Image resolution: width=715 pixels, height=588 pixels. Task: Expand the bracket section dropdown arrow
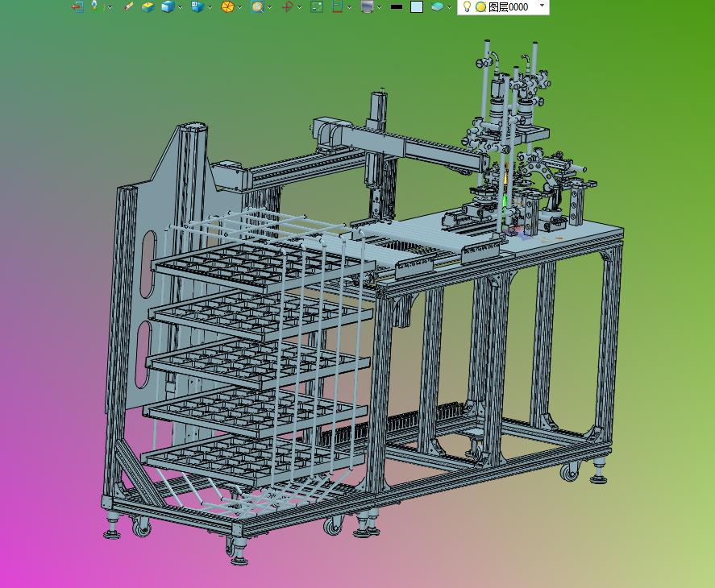349,7
